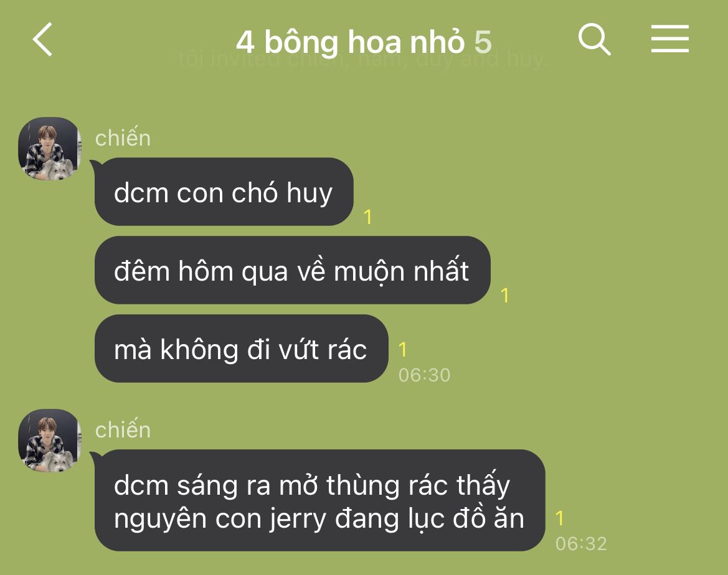Image resolution: width=728 pixels, height=575 pixels.
Task: Select the message dcm con chó huy
Action: click(224, 192)
